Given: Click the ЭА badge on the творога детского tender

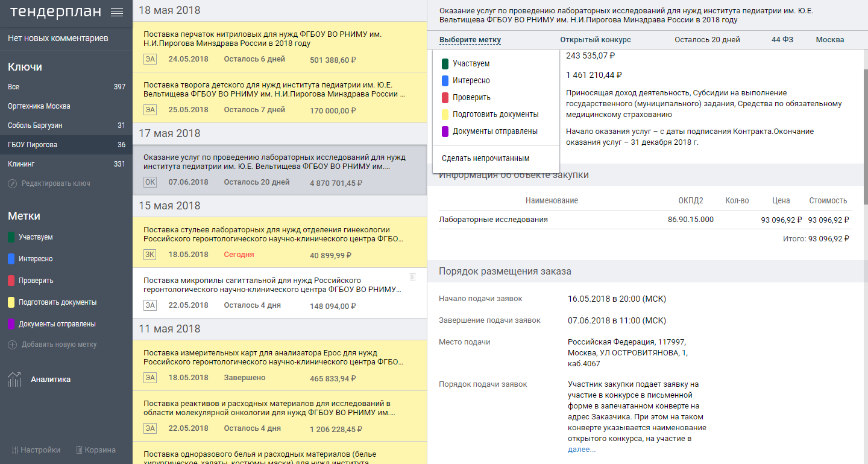Looking at the screenshot, I should [x=150, y=110].
